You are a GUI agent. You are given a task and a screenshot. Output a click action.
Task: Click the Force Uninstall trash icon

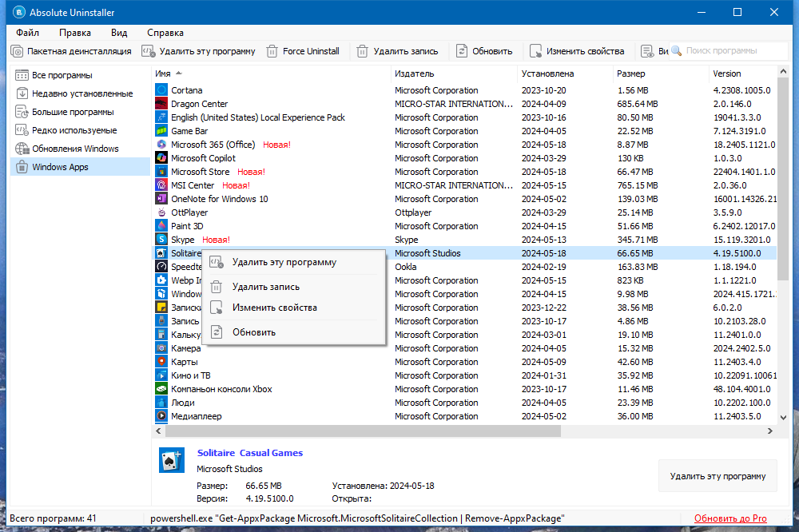coord(272,51)
